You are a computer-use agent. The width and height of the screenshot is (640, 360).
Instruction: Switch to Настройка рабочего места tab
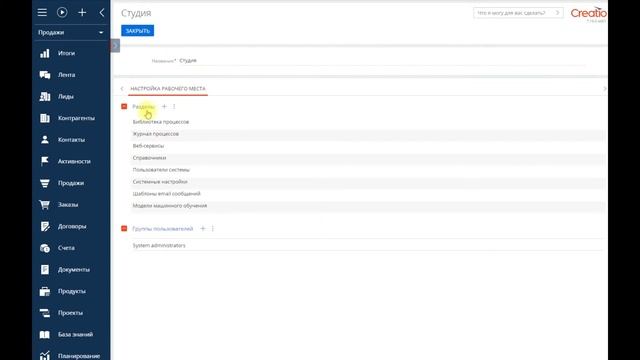(x=168, y=89)
